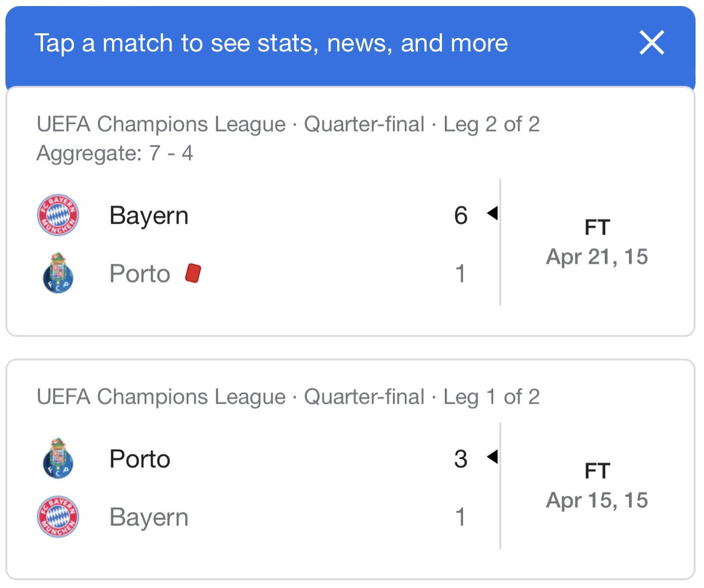Click winner arrow beside Porto's score 3
The height and width of the screenshot is (588, 704).
pos(492,457)
